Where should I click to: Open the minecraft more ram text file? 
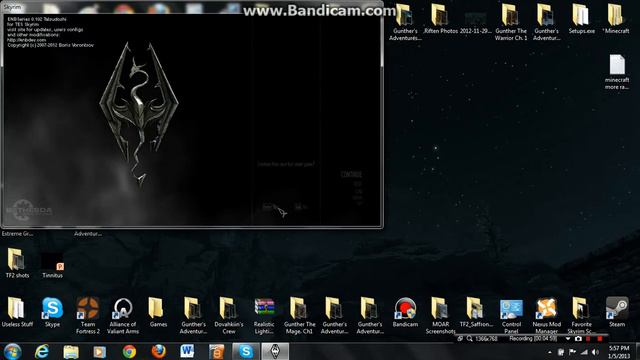(617, 72)
